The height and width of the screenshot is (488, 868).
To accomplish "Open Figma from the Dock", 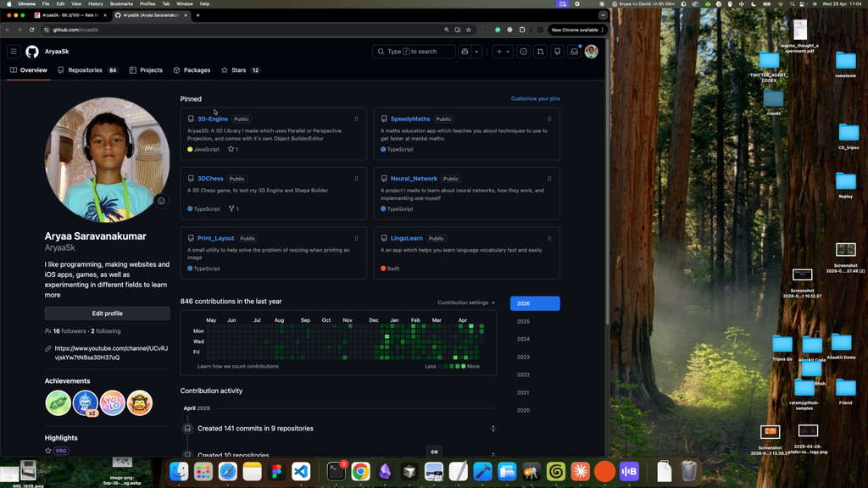I will click(276, 471).
